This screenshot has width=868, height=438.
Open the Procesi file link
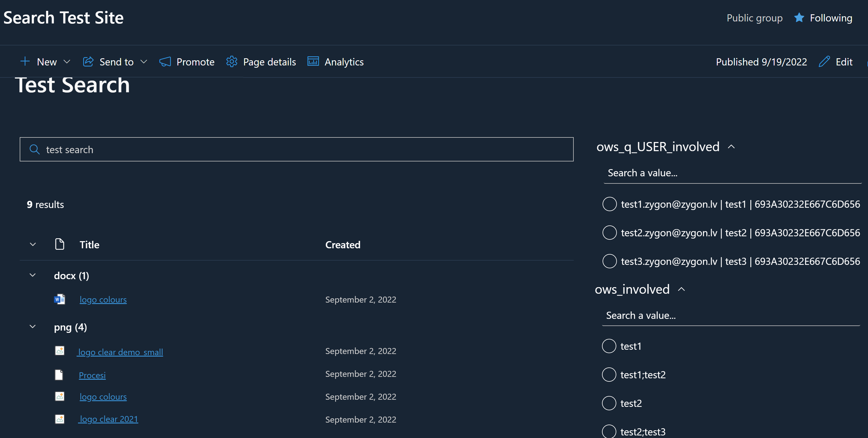click(92, 375)
